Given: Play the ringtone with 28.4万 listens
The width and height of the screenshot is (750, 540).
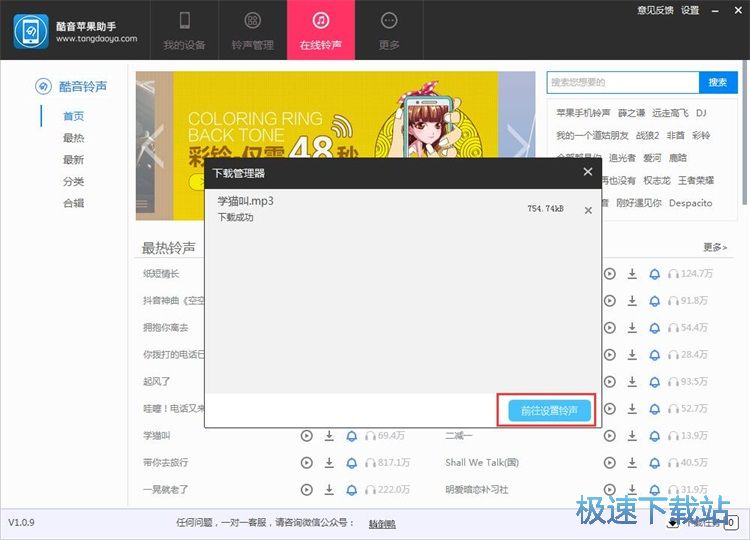Looking at the screenshot, I should click(609, 355).
